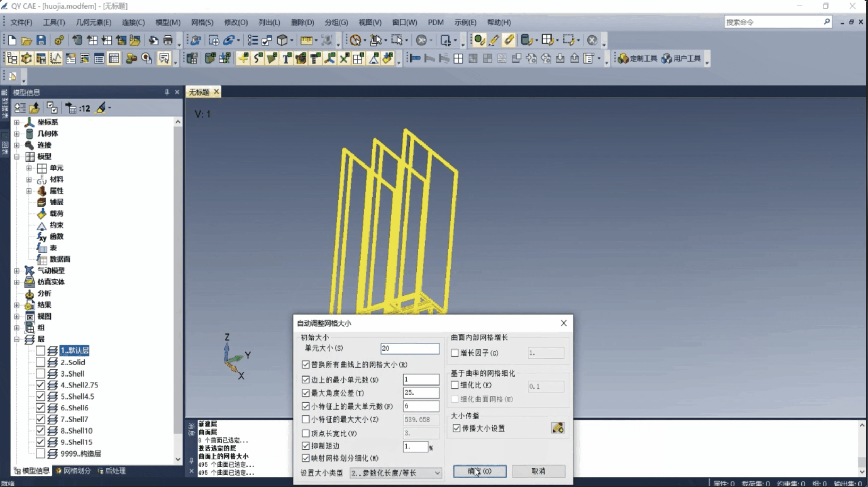Image resolution: width=868 pixels, height=487 pixels.
Task: Open the 网格(S) menu
Action: (202, 23)
